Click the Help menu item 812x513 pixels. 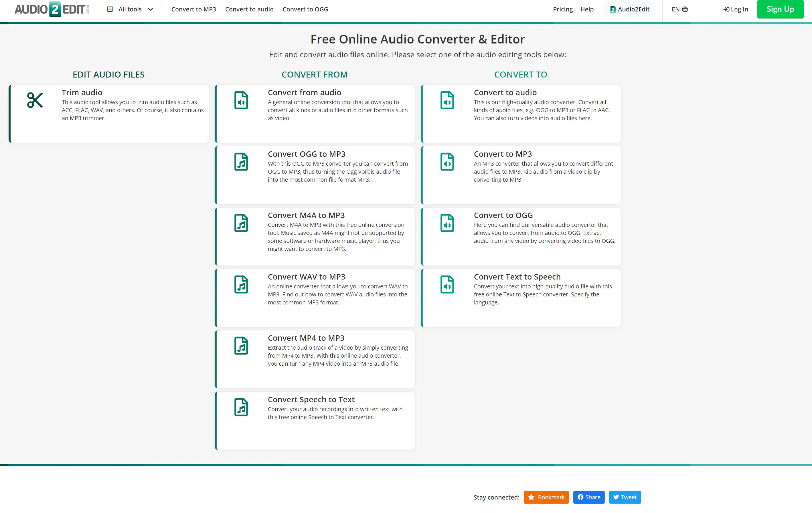pyautogui.click(x=587, y=9)
